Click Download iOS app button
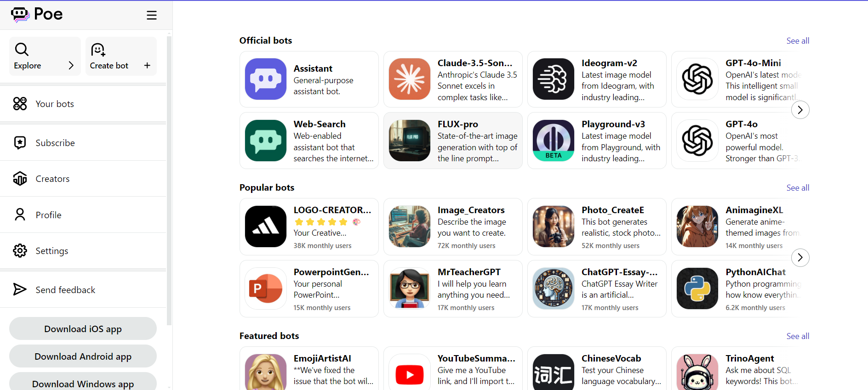 coord(83,329)
